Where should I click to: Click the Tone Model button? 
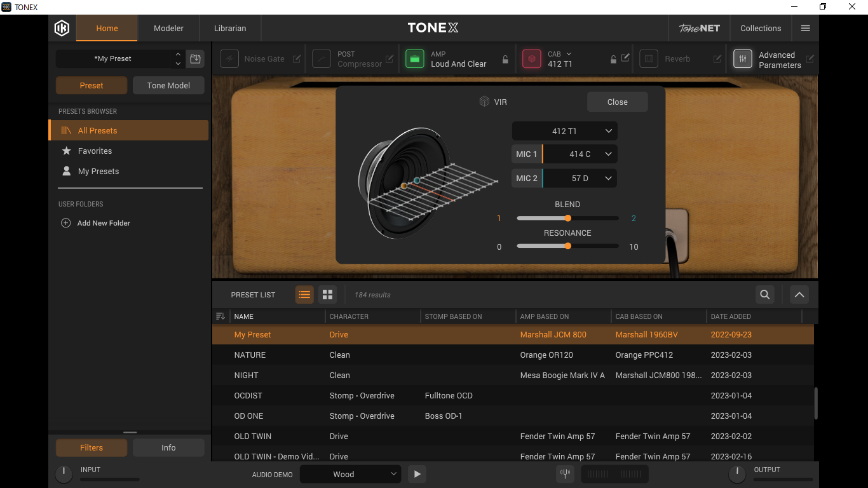(168, 85)
